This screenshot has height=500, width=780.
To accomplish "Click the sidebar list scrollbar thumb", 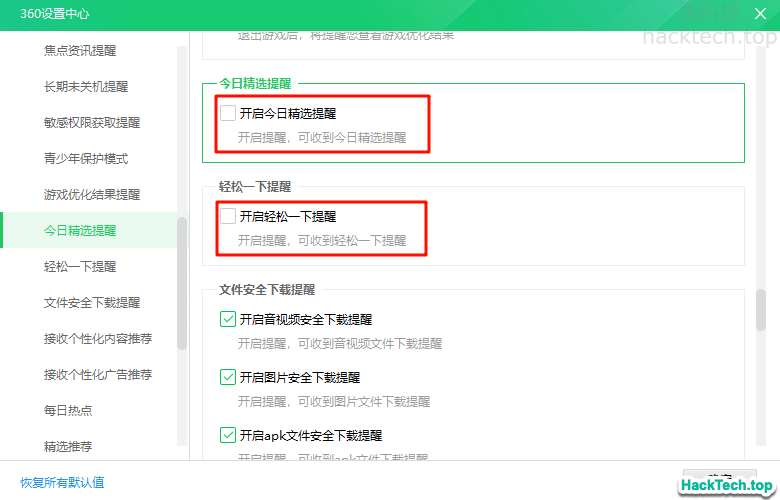I will pyautogui.click(x=182, y=283).
